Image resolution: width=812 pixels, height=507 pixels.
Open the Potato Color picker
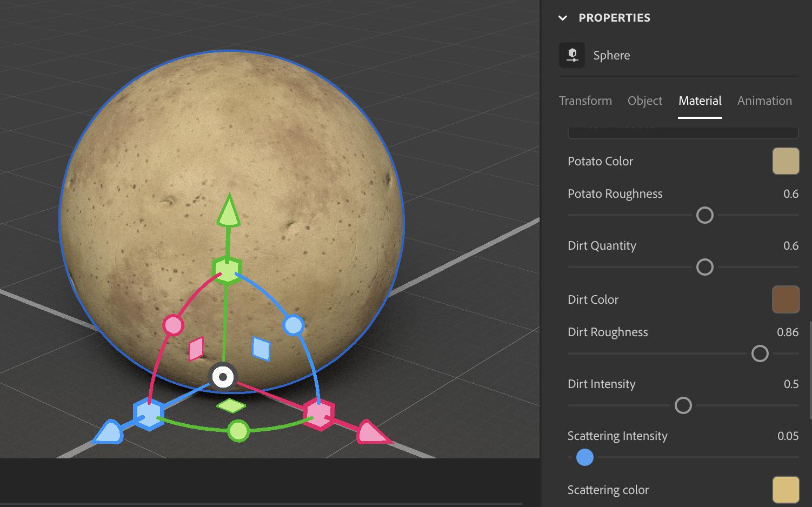[x=786, y=161]
